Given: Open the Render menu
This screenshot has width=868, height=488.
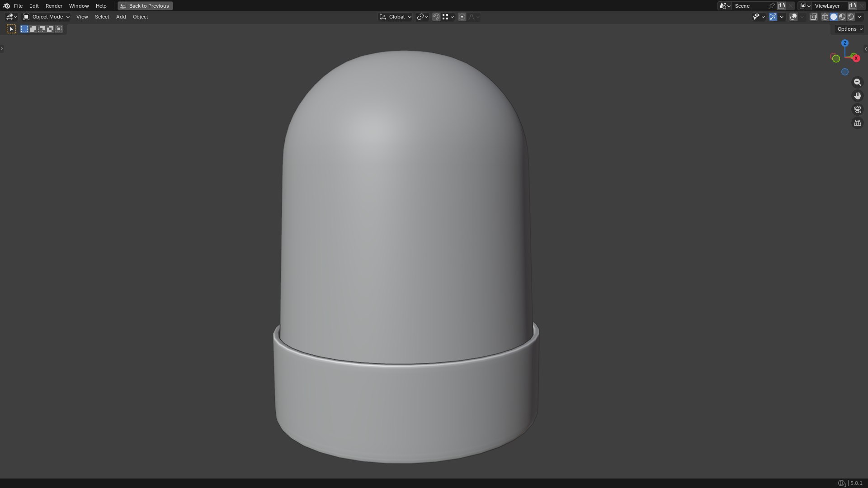Looking at the screenshot, I should (54, 6).
